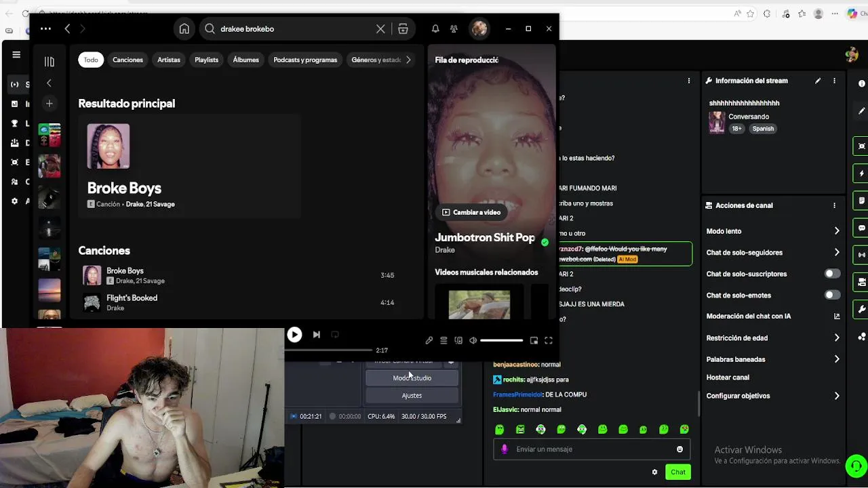This screenshot has width=868, height=488.
Task: Toggle Spotify queue icon
Action: pyautogui.click(x=443, y=340)
